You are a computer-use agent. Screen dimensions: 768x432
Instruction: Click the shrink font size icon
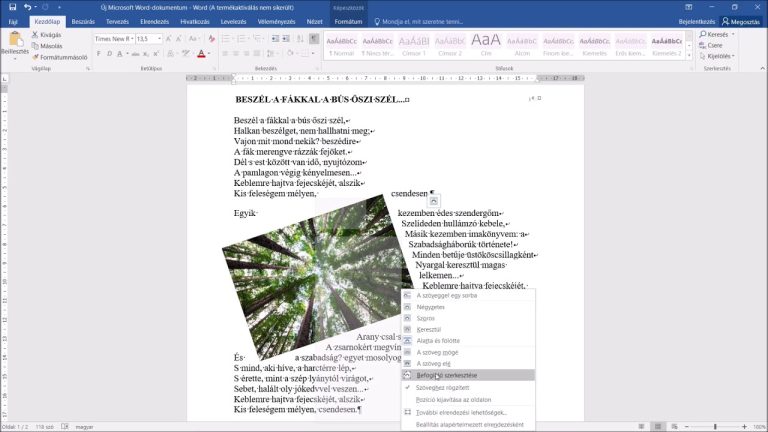click(x=179, y=39)
